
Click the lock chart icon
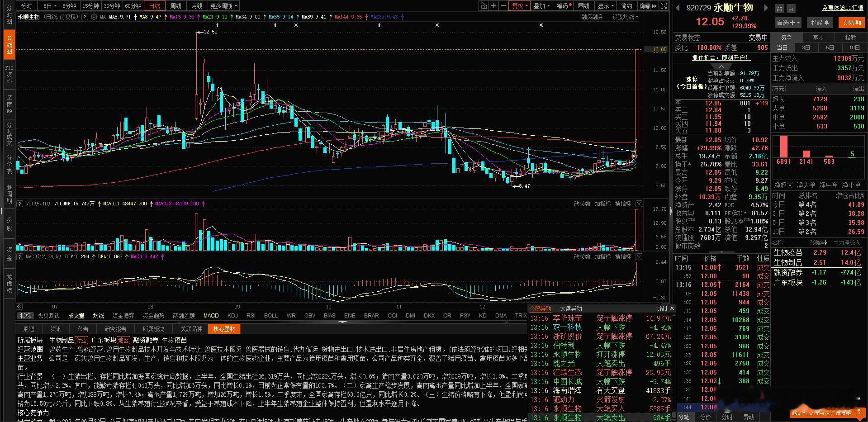point(484,6)
